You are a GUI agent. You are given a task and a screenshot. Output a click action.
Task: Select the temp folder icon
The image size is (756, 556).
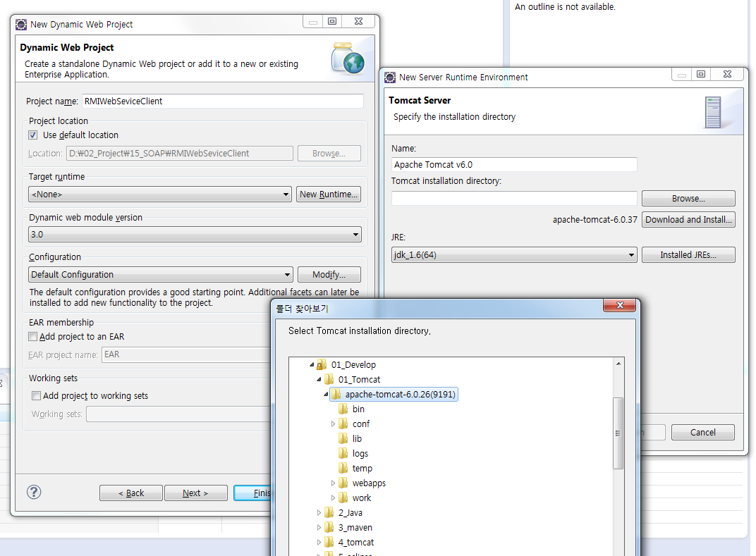343,469
